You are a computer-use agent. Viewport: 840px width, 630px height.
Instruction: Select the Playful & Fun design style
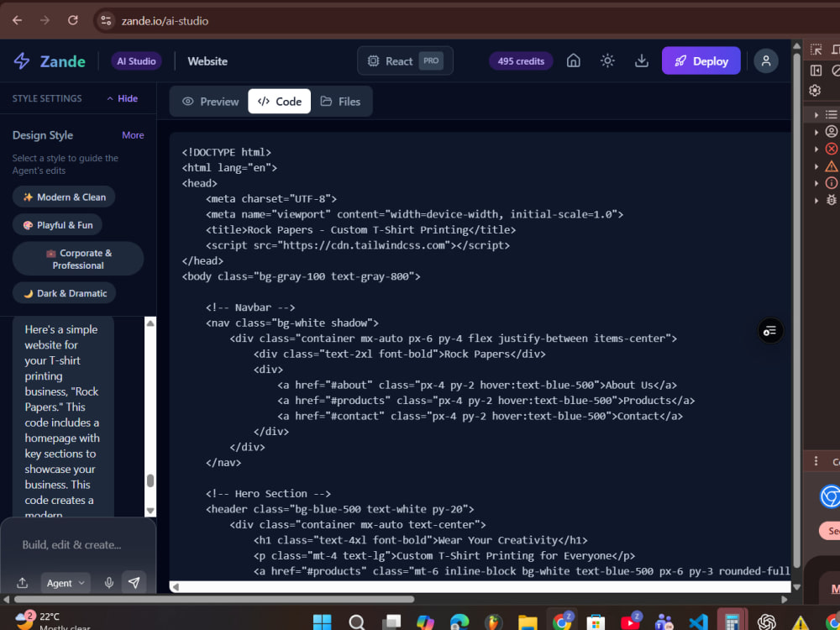(57, 225)
